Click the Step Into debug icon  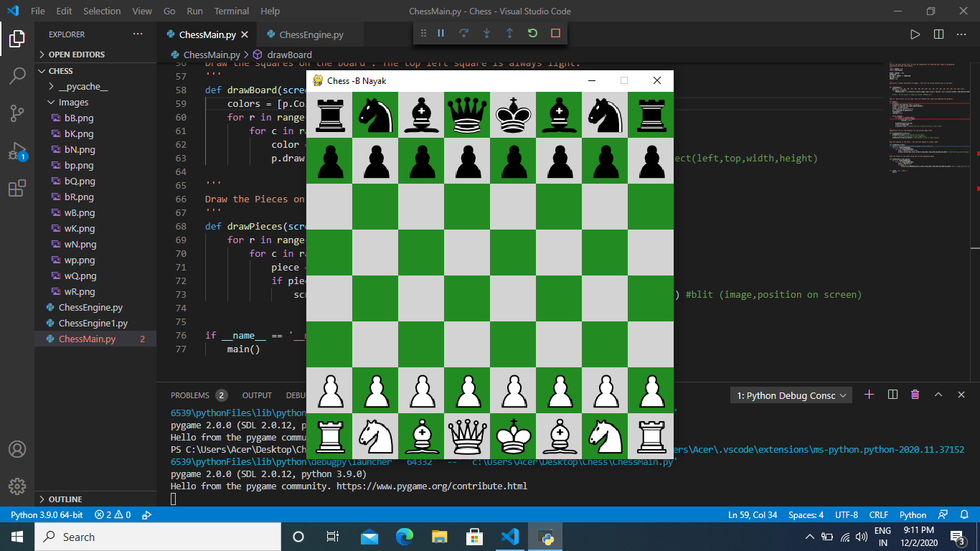487,32
